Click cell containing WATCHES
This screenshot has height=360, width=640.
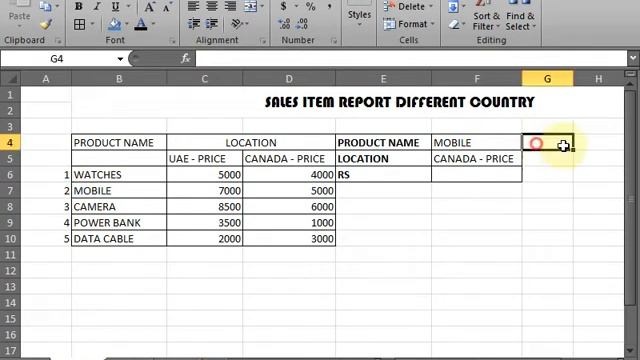pos(119,175)
